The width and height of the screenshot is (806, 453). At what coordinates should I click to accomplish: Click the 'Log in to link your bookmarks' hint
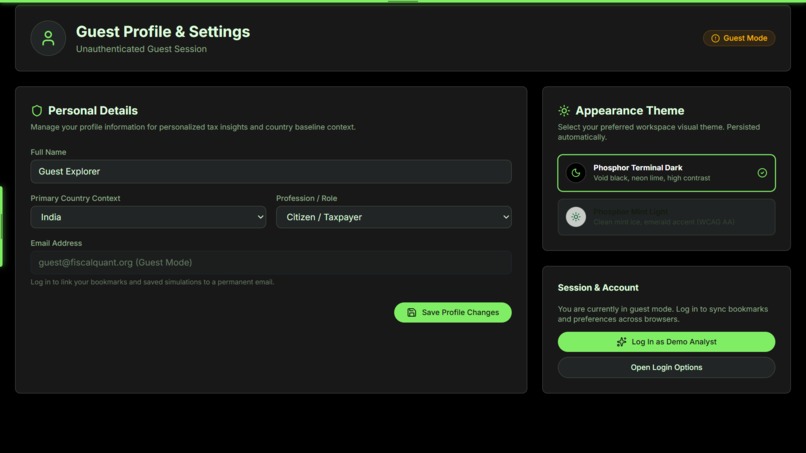152,282
